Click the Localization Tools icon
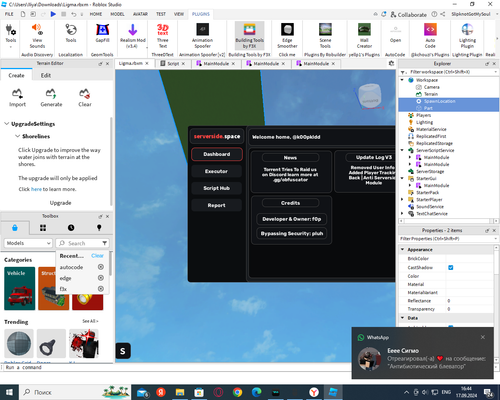 click(x=71, y=33)
